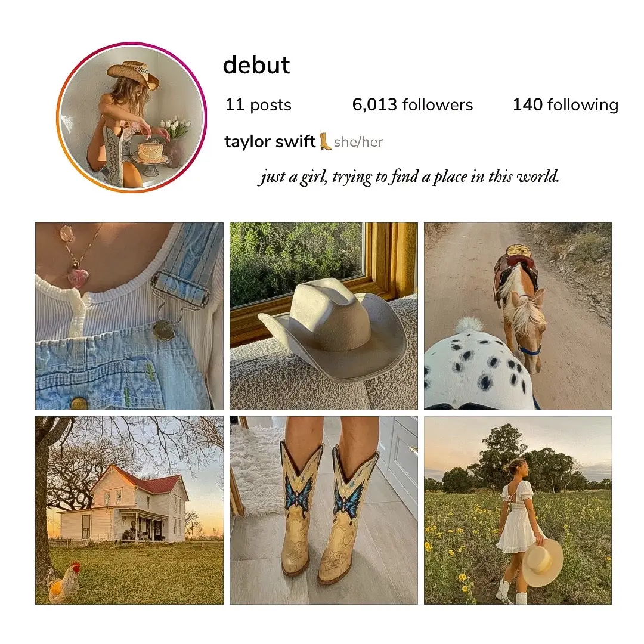Click the cowboy boot emoji
This screenshot has width=644, height=644.
point(325,141)
